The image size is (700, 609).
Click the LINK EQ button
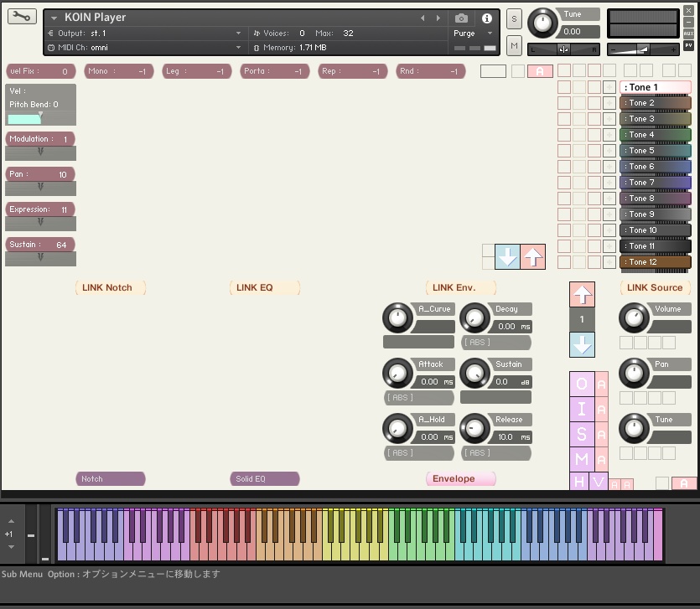point(265,287)
